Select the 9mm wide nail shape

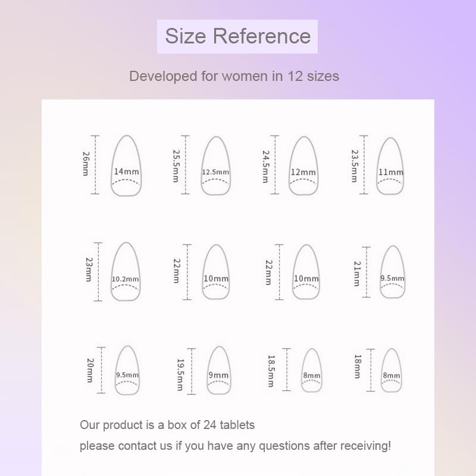[x=218, y=370]
